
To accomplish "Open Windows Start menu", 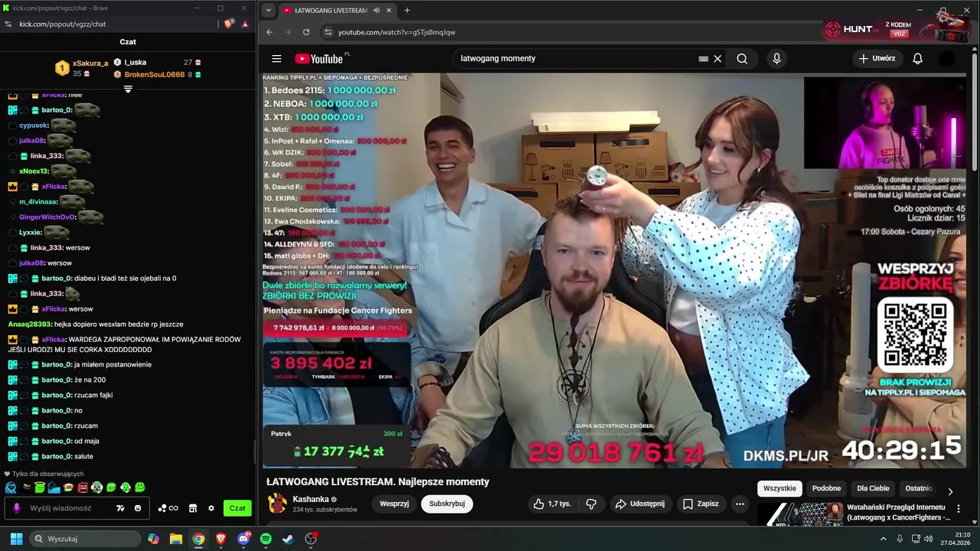I will [x=16, y=539].
